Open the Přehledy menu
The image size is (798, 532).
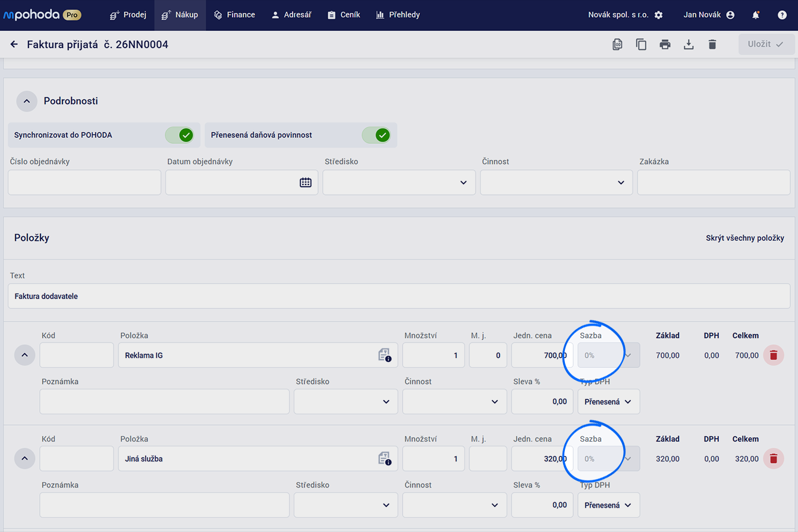point(398,15)
